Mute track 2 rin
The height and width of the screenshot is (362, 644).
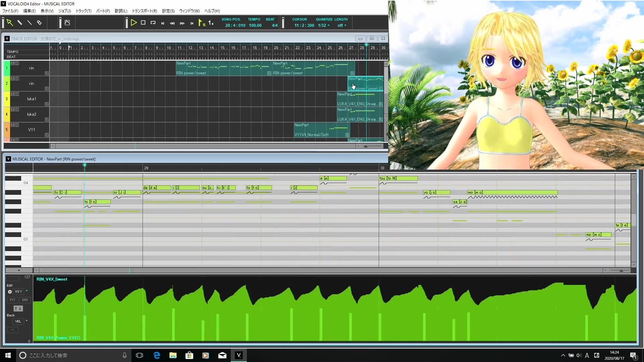(12, 78)
